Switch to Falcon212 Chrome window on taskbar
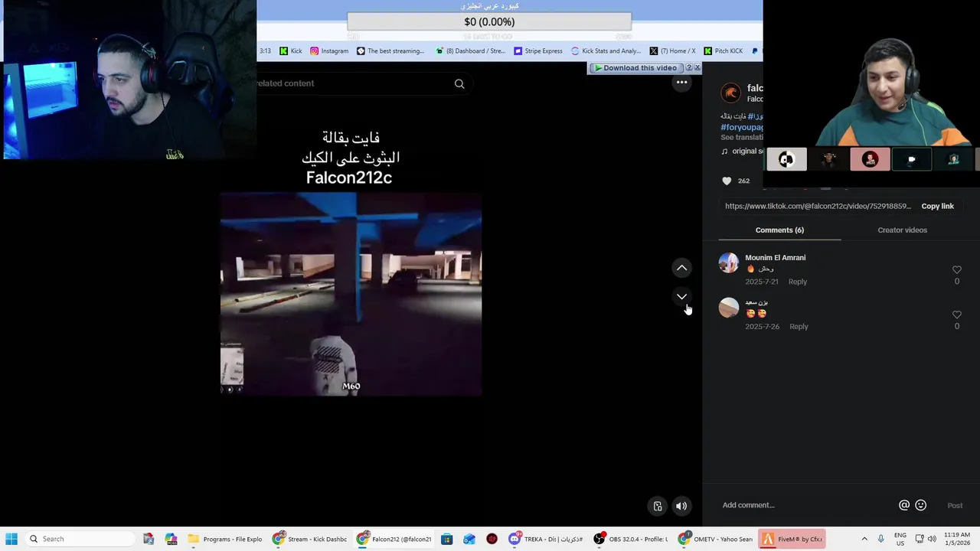This screenshot has width=980, height=551. pyautogui.click(x=394, y=539)
